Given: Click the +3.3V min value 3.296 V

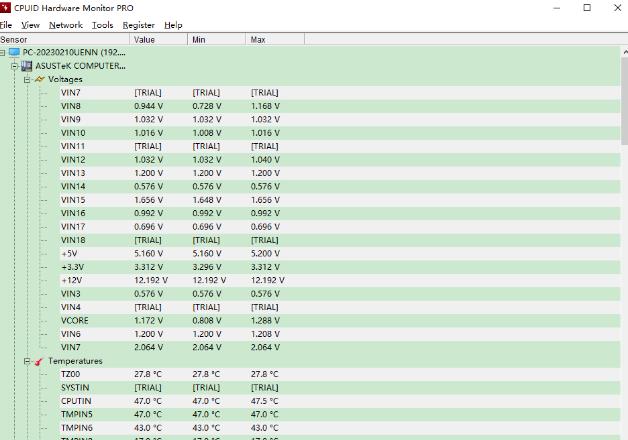Looking at the screenshot, I should click(207, 267).
